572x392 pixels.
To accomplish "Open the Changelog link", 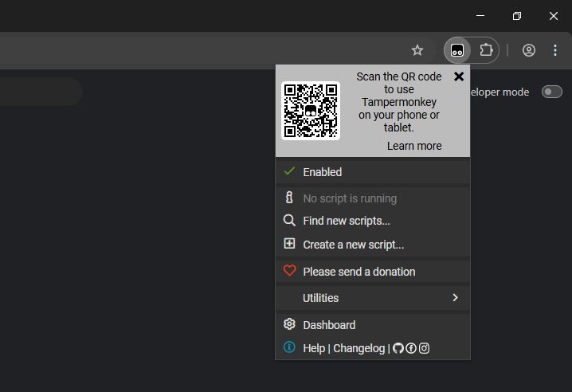I will pyautogui.click(x=359, y=348).
